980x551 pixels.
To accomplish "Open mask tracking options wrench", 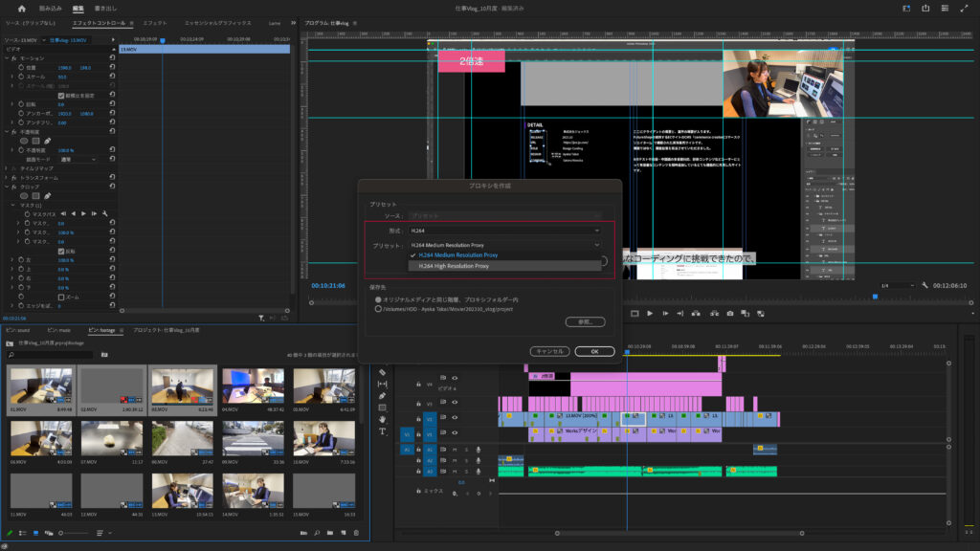I will (105, 213).
